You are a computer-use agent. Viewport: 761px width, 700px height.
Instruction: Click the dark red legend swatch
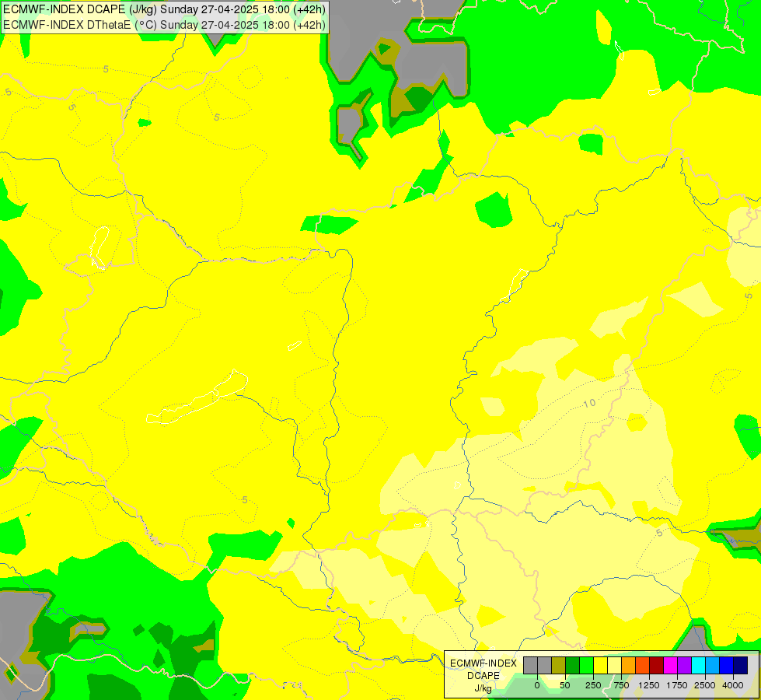pos(657,666)
